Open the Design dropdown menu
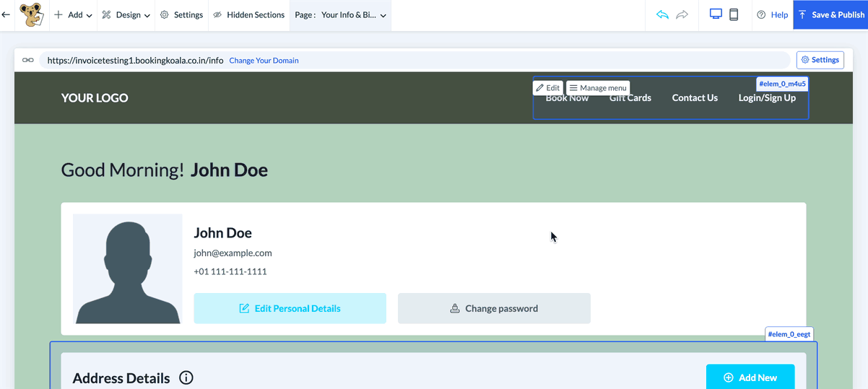The image size is (868, 389). coord(126,14)
